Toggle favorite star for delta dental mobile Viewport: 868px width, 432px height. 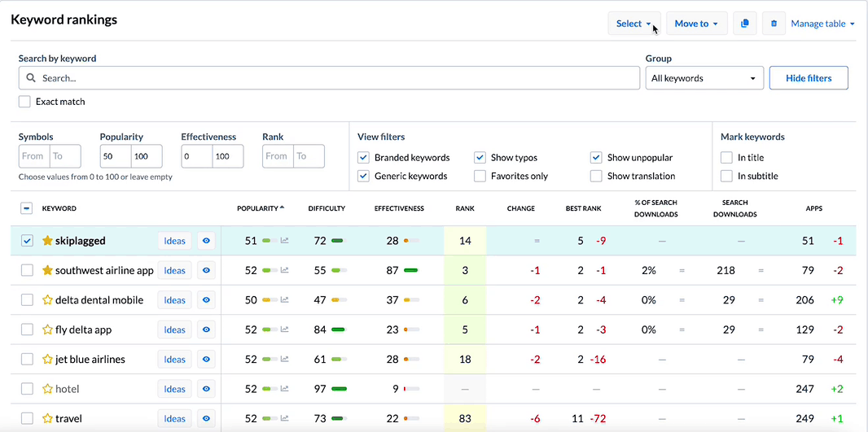tap(47, 300)
